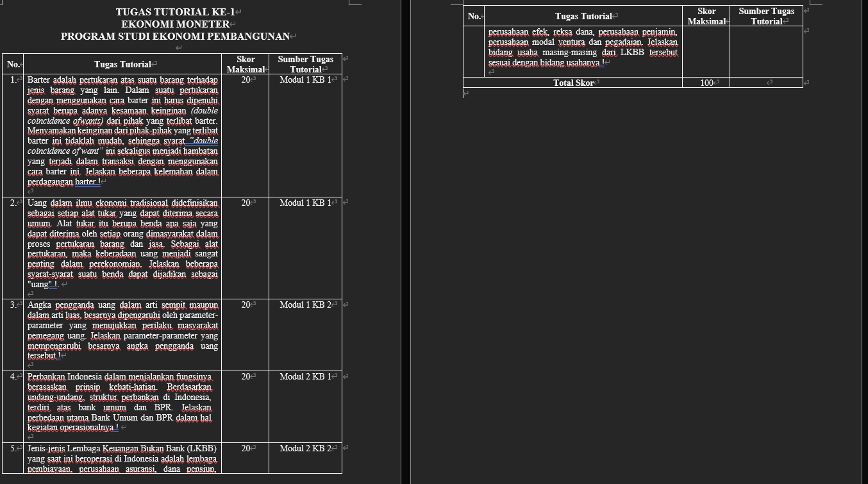Click the heading 'EKONOMI MONETER'

pos(176,24)
